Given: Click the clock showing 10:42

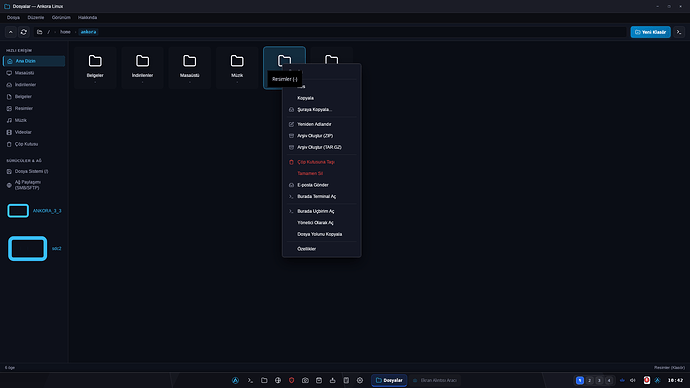Looking at the screenshot, I should [x=675, y=381].
